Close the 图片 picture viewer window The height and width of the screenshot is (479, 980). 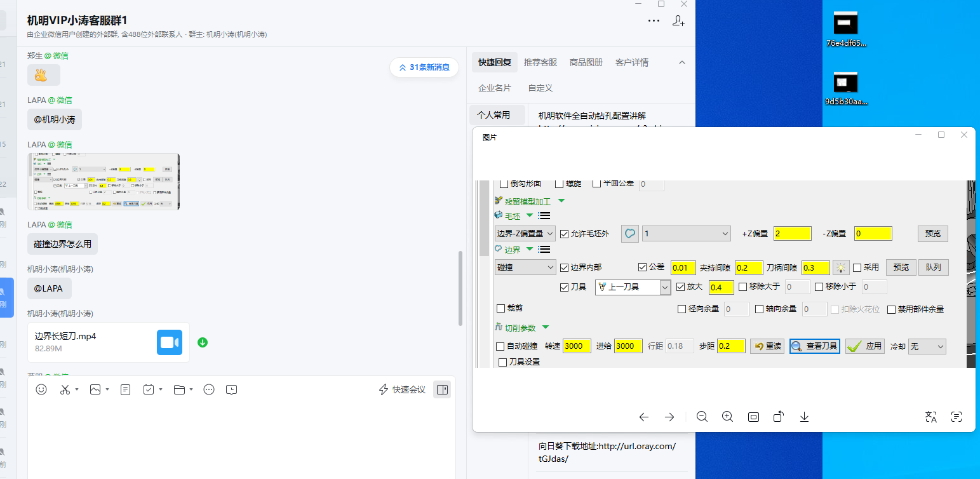coord(964,135)
